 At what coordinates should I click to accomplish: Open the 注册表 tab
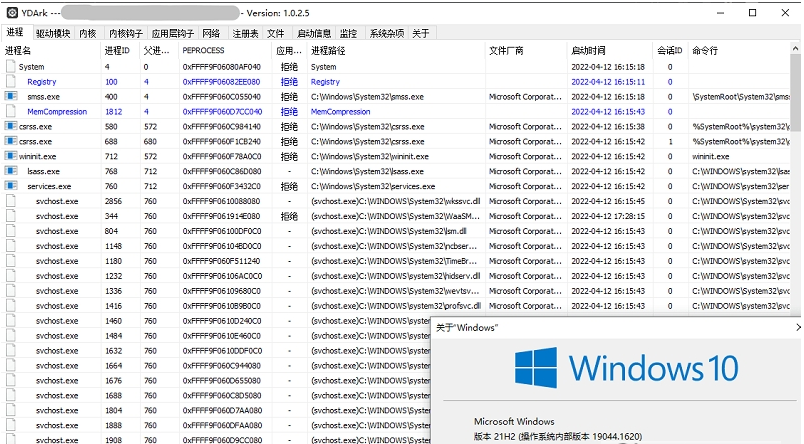[245, 34]
